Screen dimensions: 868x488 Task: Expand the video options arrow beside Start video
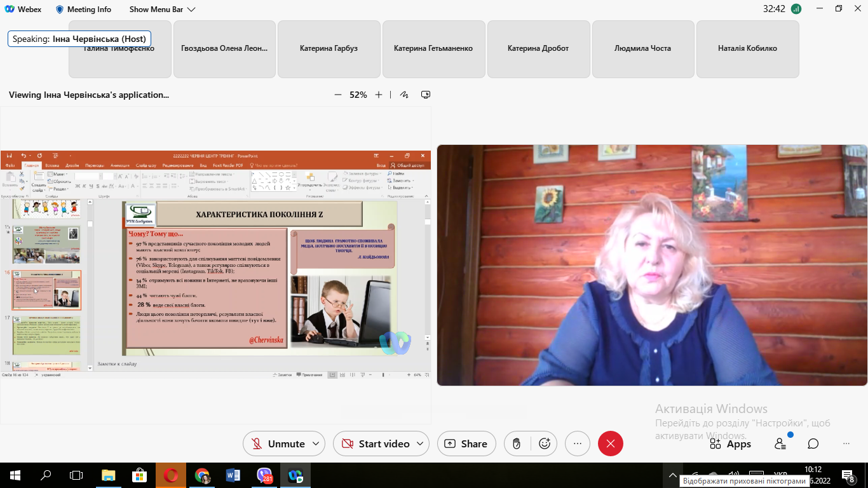pyautogui.click(x=419, y=444)
